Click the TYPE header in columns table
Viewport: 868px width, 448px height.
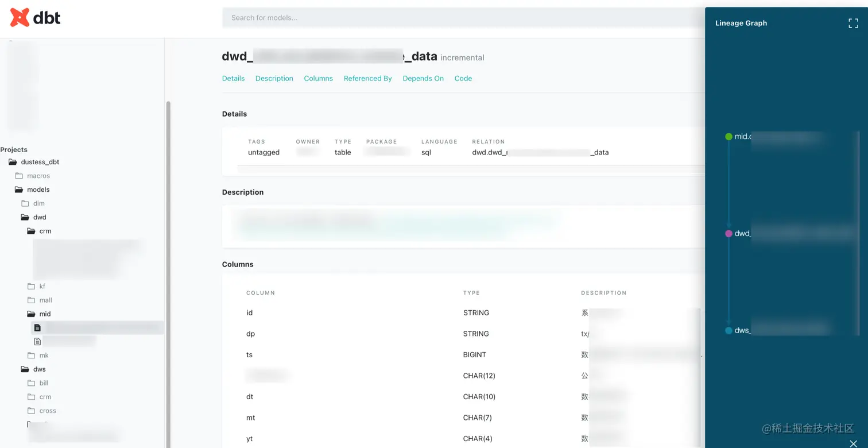click(x=471, y=293)
